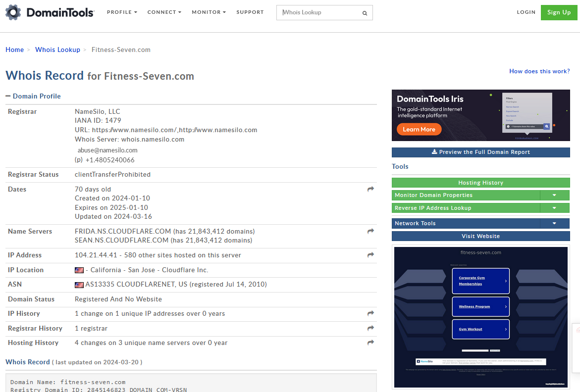Image resolution: width=580 pixels, height=392 pixels.
Task: Click FRIDA.NS.CLOUDFLARE.COM name server text
Action: point(123,231)
